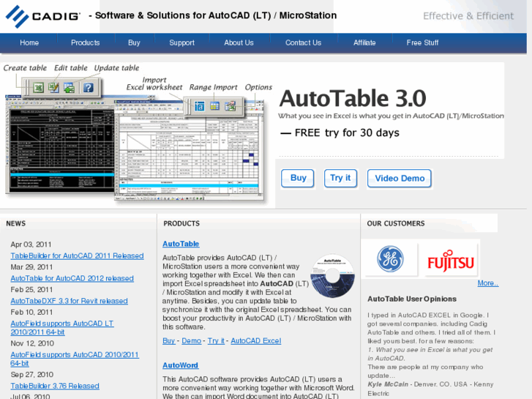Click the Edit table icon
532x399 pixels.
pos(53,88)
